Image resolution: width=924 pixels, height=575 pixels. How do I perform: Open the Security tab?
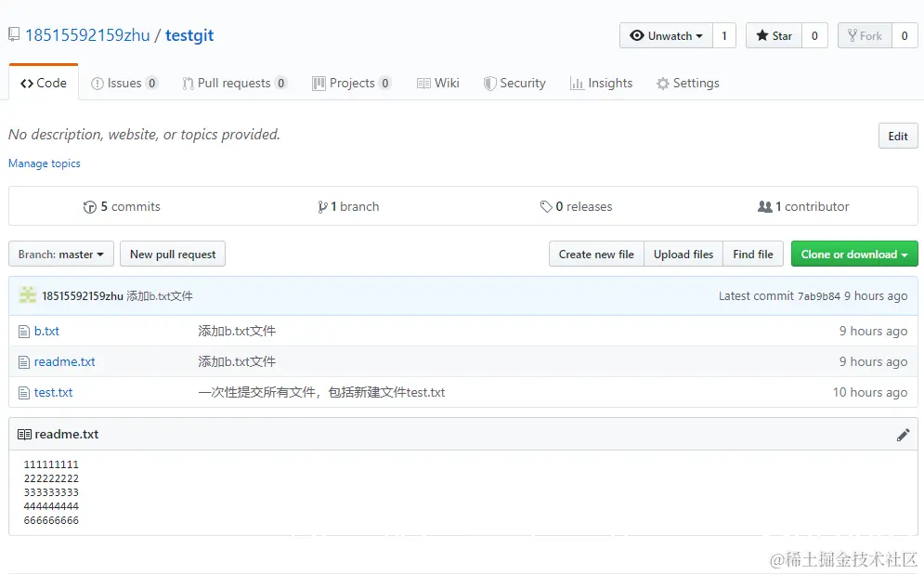click(x=514, y=84)
